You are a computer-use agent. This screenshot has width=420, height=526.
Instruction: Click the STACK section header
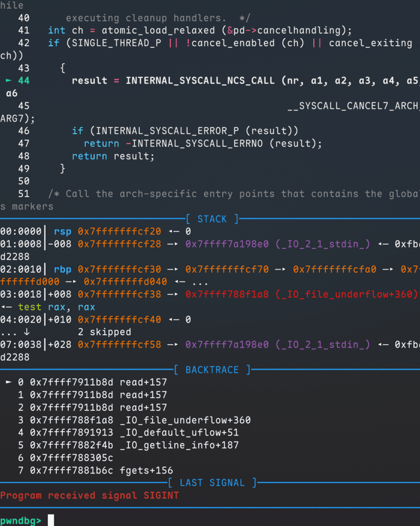point(212,219)
